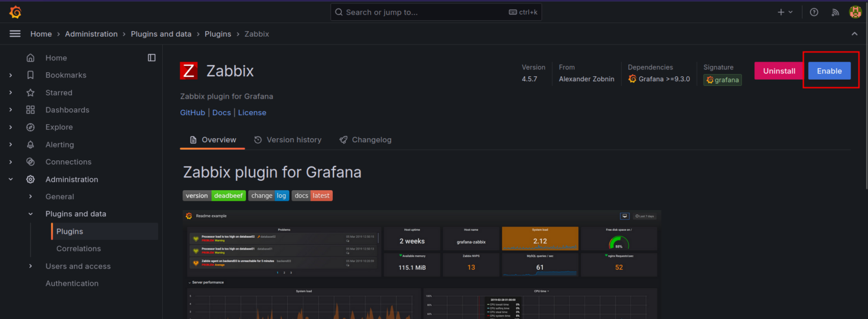This screenshot has width=868, height=319.
Task: Click the Explore compass icon
Action: pos(31,127)
